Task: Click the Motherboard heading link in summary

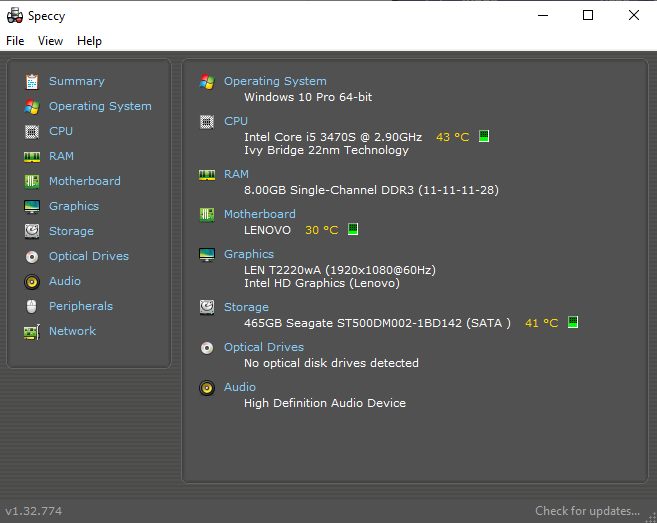Action: click(259, 214)
